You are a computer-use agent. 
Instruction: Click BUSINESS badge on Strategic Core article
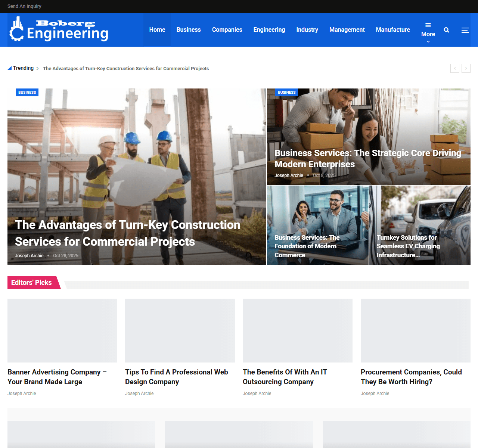pos(286,93)
